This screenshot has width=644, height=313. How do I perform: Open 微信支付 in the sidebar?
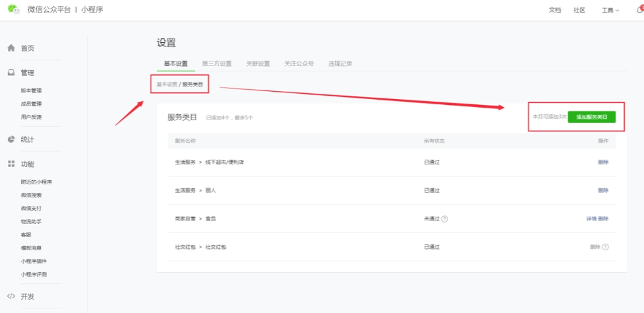[x=31, y=208]
